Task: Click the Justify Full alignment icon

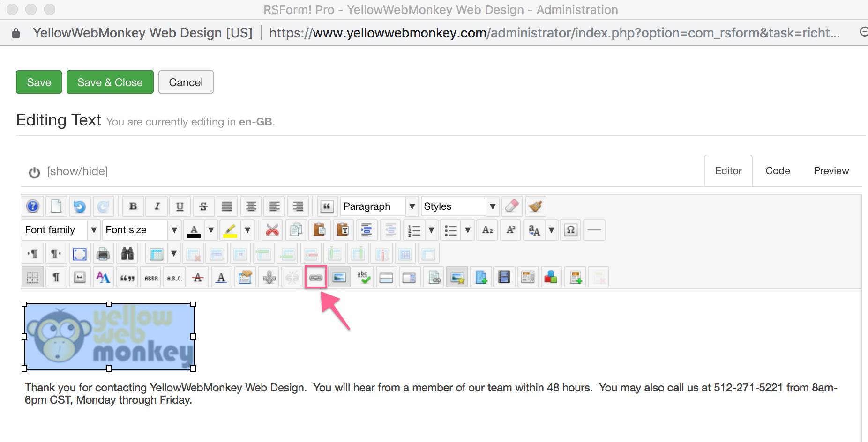Action: click(227, 206)
